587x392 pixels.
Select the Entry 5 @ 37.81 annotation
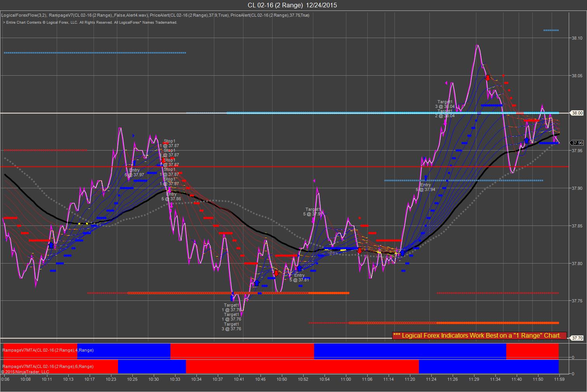299,278
